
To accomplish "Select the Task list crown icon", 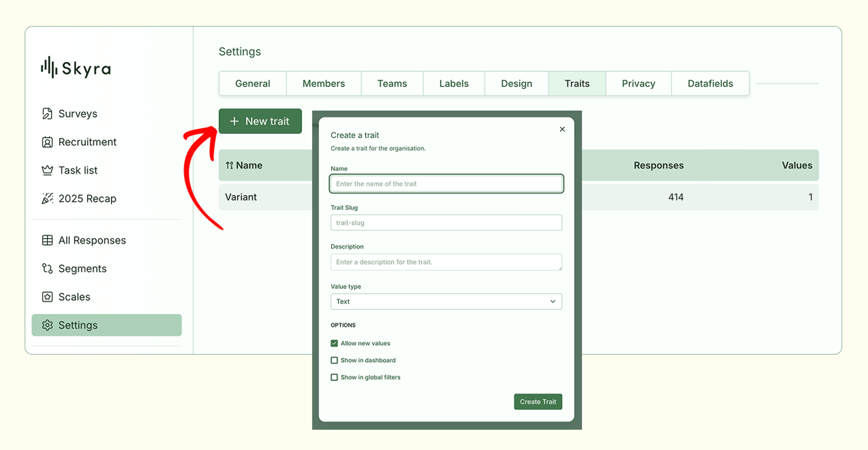I will pyautogui.click(x=47, y=170).
